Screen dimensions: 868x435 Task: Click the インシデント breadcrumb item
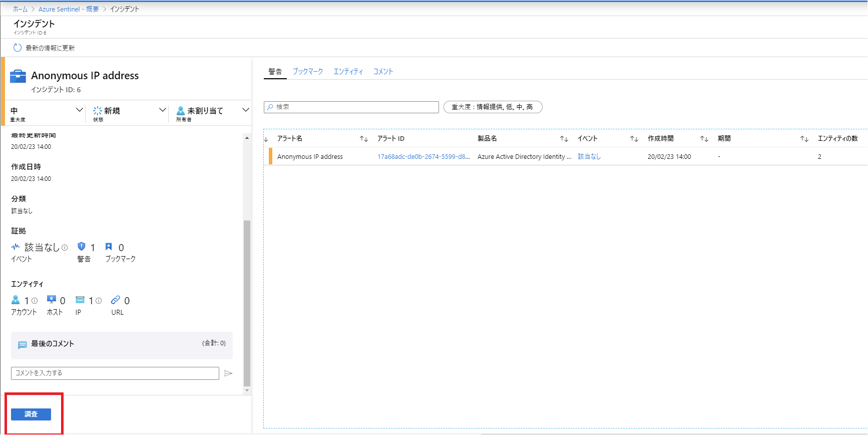point(125,9)
